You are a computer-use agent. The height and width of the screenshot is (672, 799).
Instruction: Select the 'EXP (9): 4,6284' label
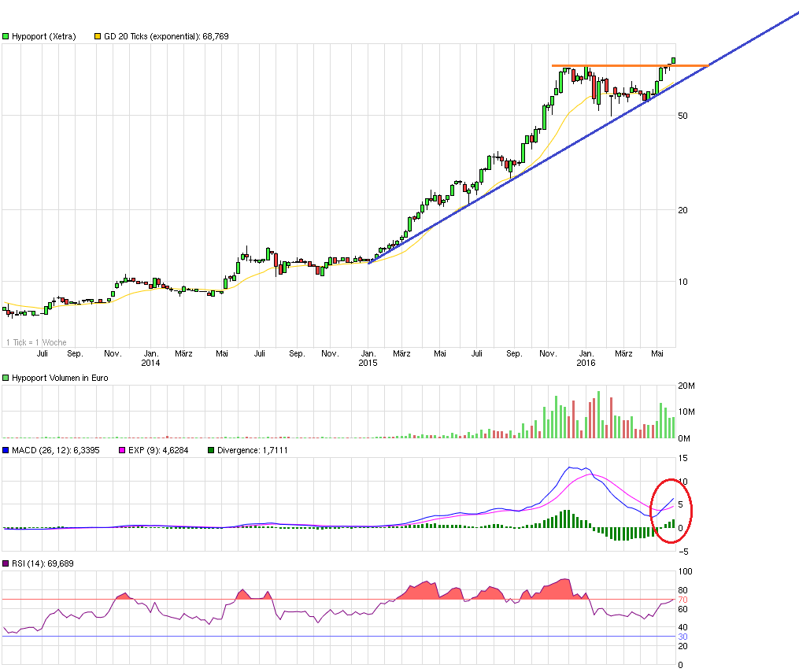[158, 450]
